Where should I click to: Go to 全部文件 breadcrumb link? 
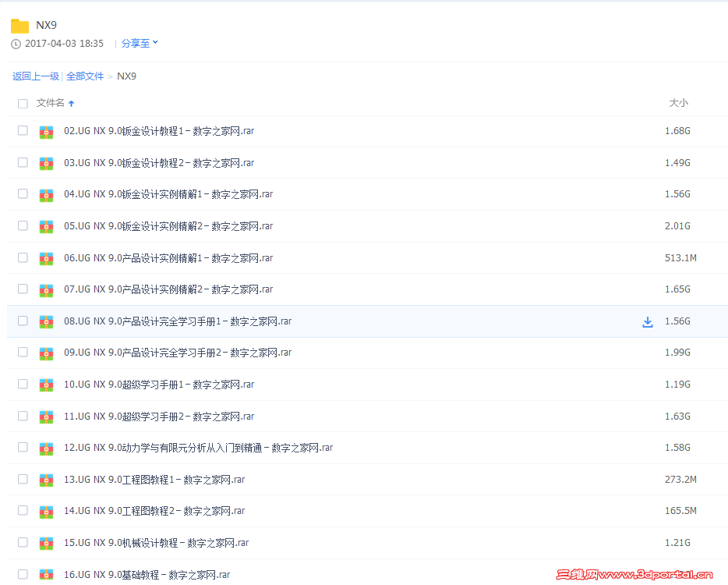(85, 76)
